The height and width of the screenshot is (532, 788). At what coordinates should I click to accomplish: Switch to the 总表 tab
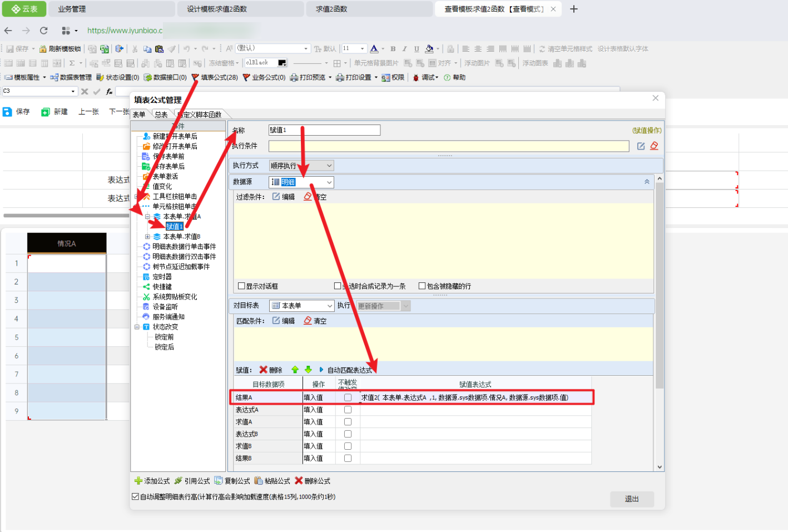click(x=161, y=115)
